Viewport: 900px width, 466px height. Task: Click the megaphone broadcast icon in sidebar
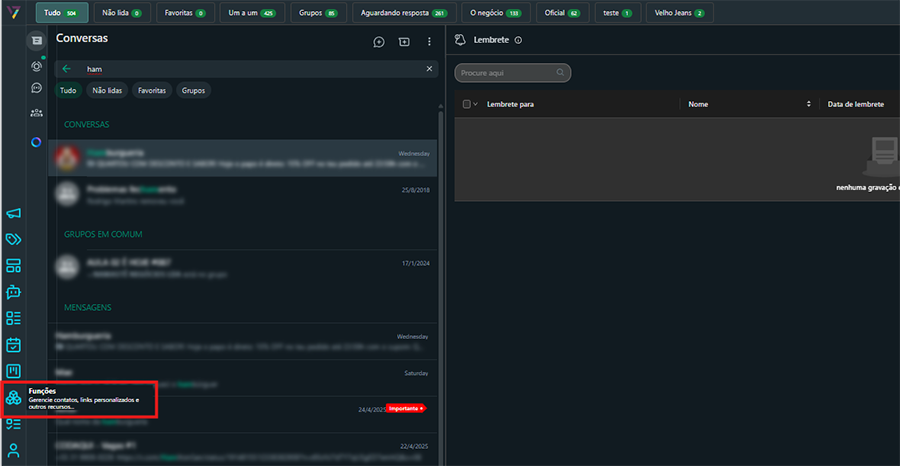(13, 213)
